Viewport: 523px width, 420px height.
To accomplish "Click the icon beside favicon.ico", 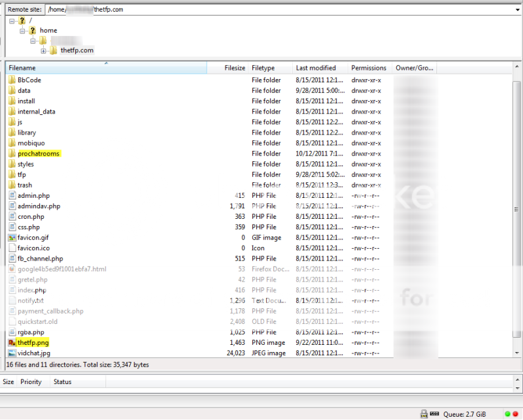I will [12, 248].
